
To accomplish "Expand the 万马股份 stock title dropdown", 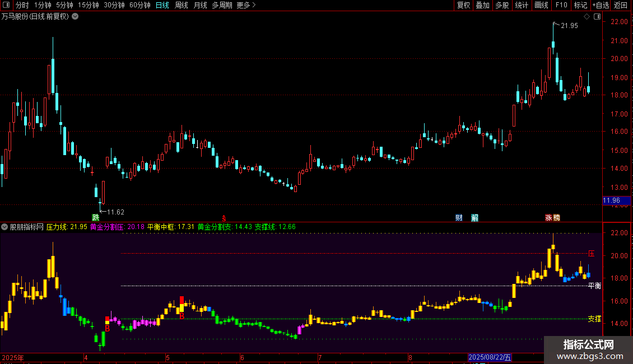I will pyautogui.click(x=76, y=16).
